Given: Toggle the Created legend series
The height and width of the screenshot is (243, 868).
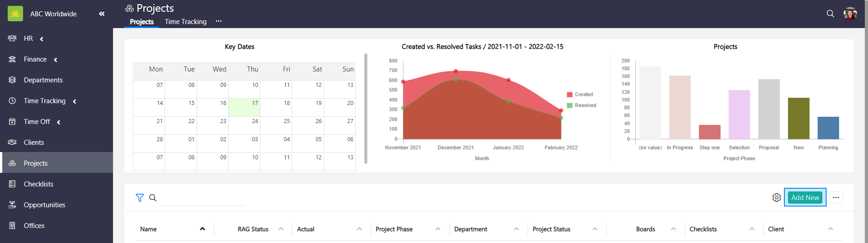Looking at the screenshot, I should click(x=580, y=95).
